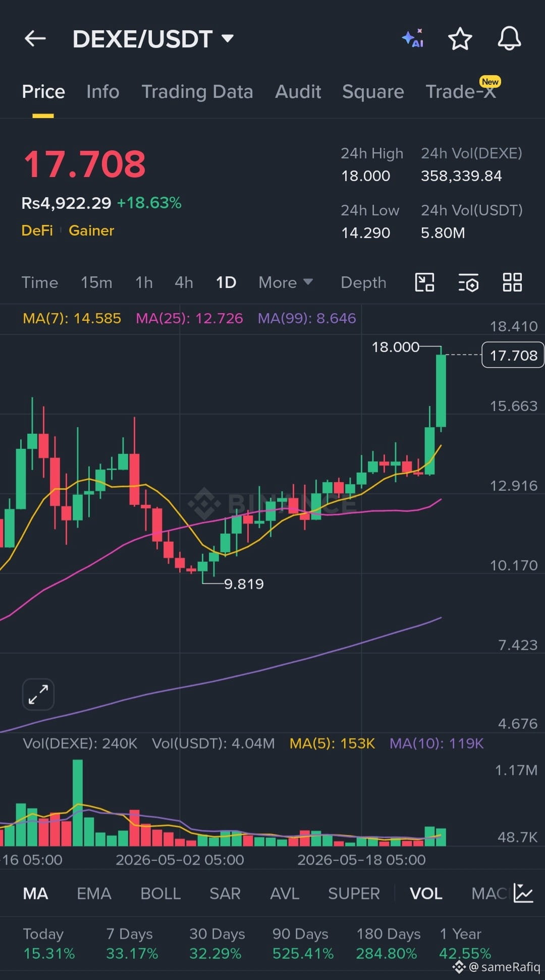Tap the latest green candlestick near 18.000
This screenshot has height=980, width=545.
[x=441, y=390]
